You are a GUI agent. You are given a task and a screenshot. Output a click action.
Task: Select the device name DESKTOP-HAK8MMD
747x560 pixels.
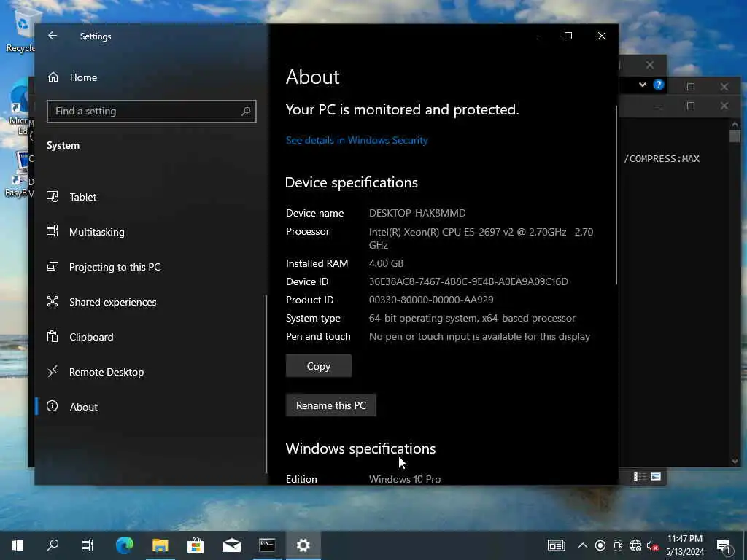click(x=417, y=213)
